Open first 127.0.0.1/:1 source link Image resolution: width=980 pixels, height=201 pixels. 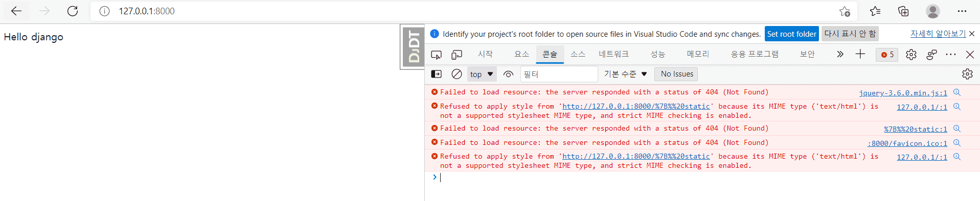tap(922, 107)
